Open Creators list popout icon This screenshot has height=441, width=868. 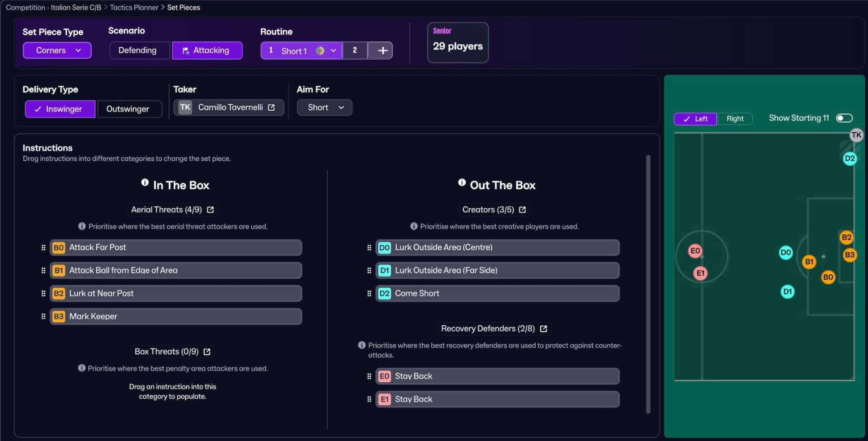(523, 210)
